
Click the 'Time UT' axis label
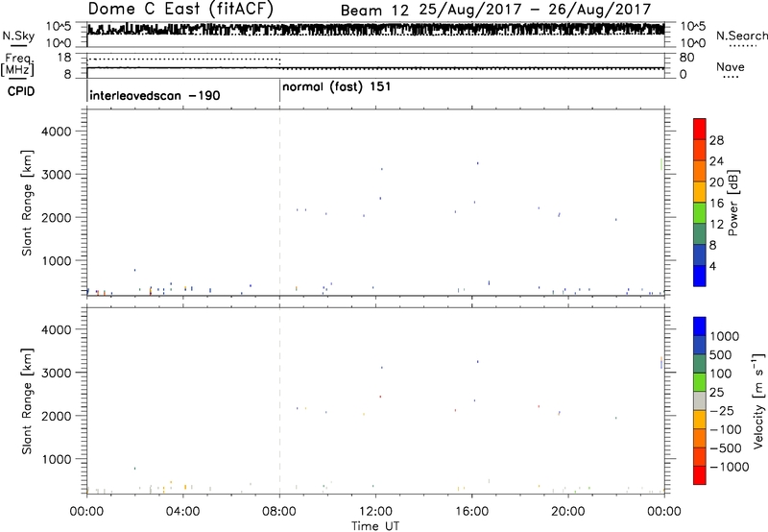point(375,526)
